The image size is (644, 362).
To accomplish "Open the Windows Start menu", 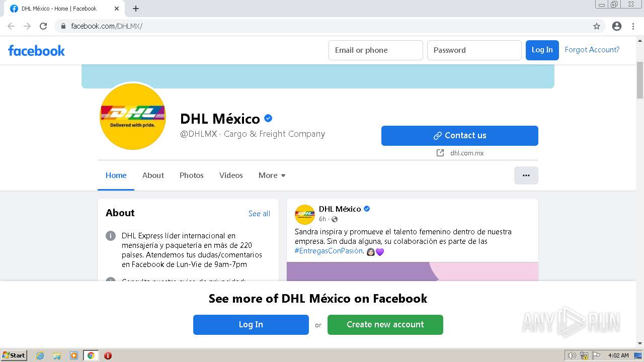I will tap(14, 355).
